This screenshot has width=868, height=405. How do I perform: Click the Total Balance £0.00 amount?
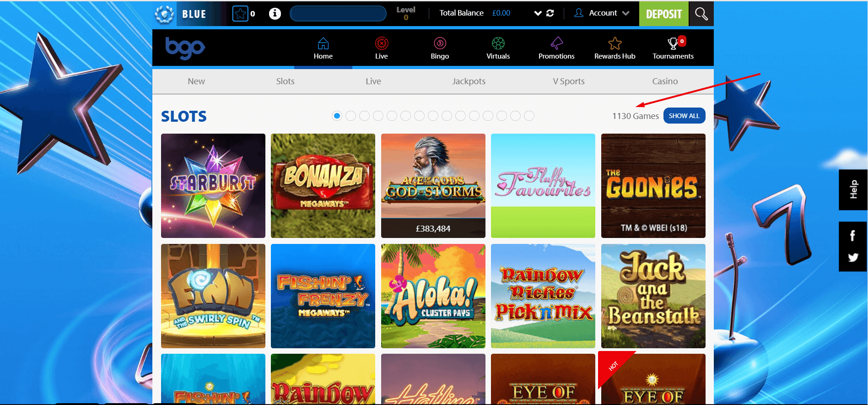point(501,13)
